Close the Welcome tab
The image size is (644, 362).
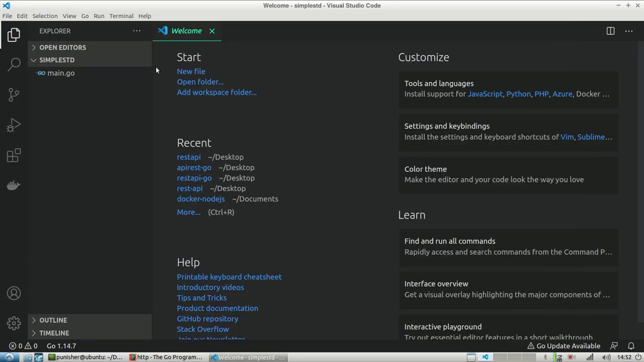212,31
